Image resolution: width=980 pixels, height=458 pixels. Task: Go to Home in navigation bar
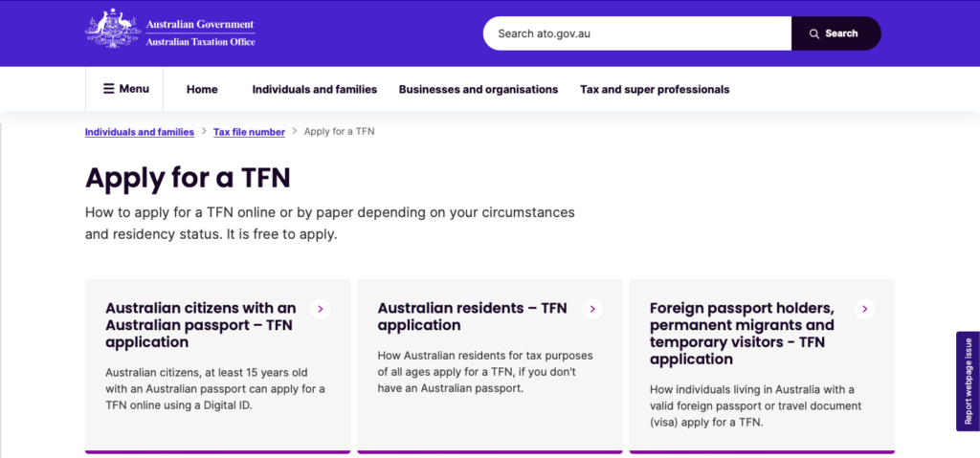coord(202,89)
